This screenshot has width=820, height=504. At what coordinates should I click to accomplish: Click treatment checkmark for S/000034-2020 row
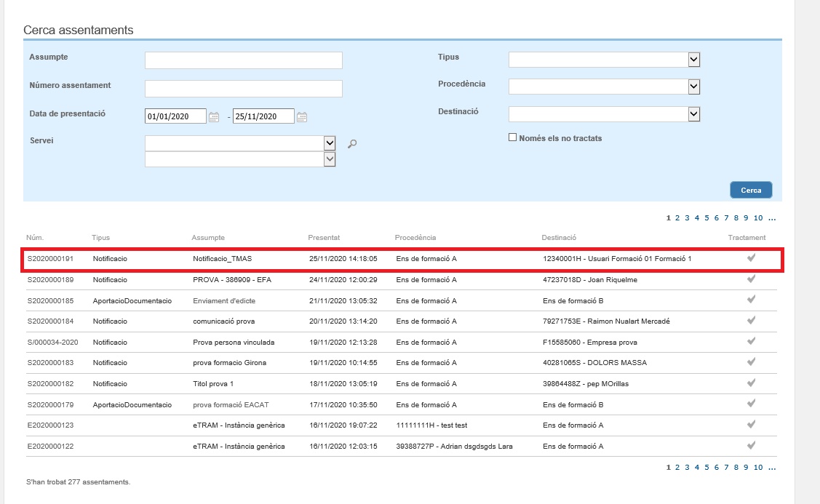[x=751, y=341]
